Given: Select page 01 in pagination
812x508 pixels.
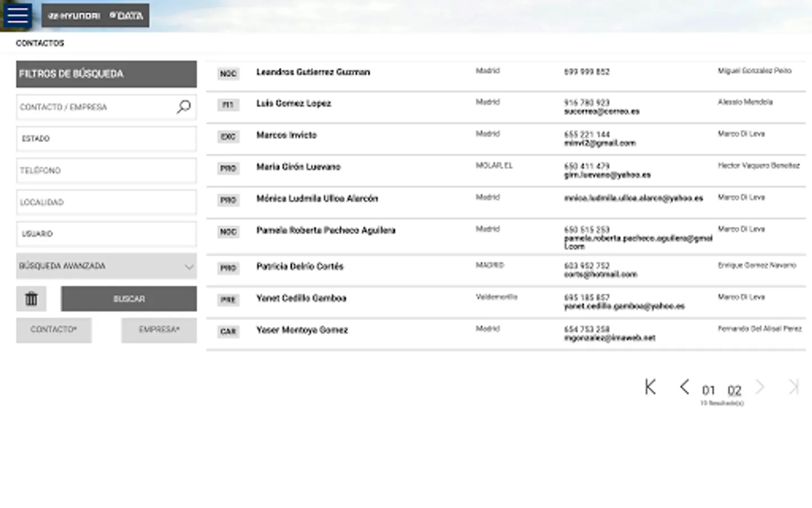Looking at the screenshot, I should 708,390.
